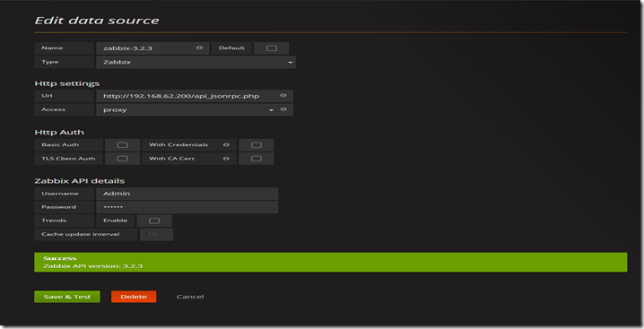Click the Name input field zabbix-3.2.3

(x=152, y=48)
